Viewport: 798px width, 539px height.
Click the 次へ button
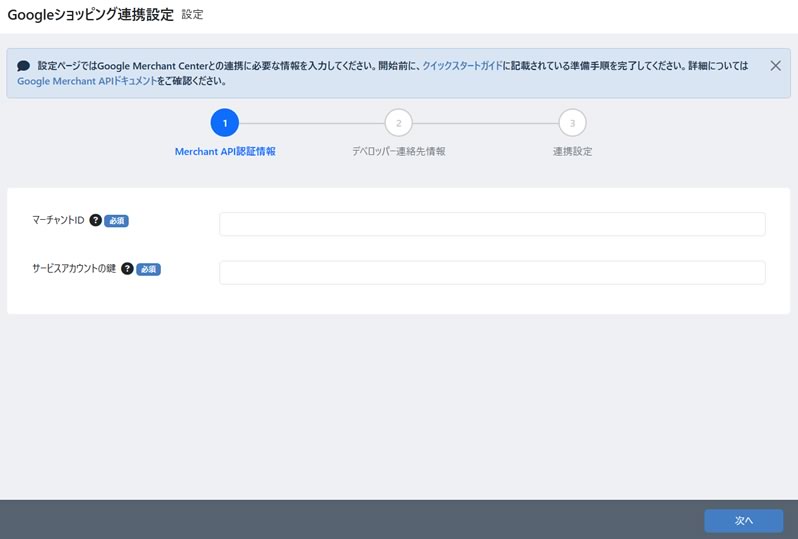744,521
